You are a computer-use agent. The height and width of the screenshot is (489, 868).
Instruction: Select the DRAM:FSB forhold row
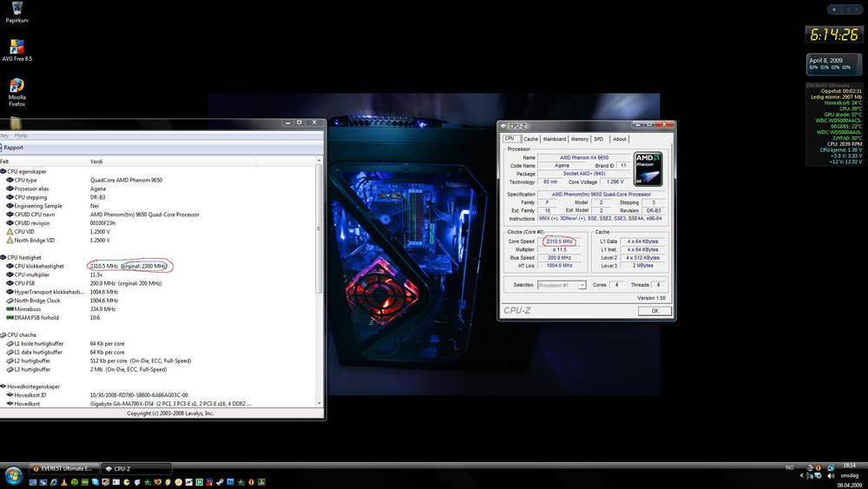(158, 318)
